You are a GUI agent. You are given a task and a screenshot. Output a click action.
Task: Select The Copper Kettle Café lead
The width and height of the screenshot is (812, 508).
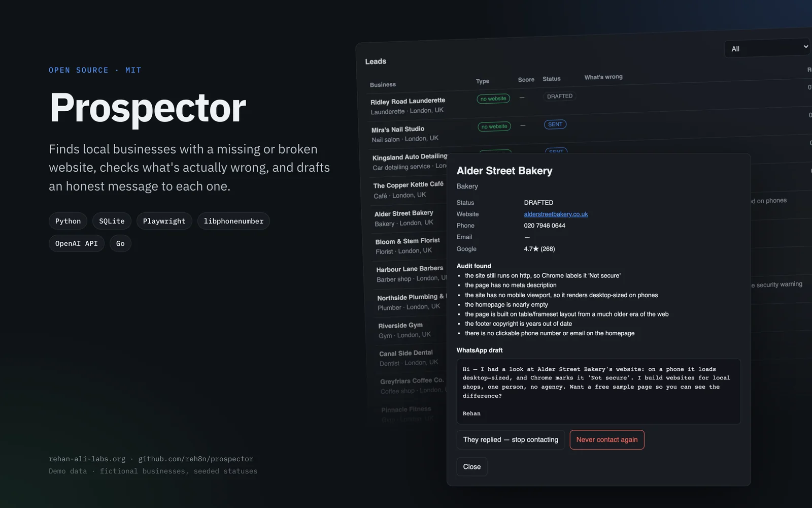(408, 189)
